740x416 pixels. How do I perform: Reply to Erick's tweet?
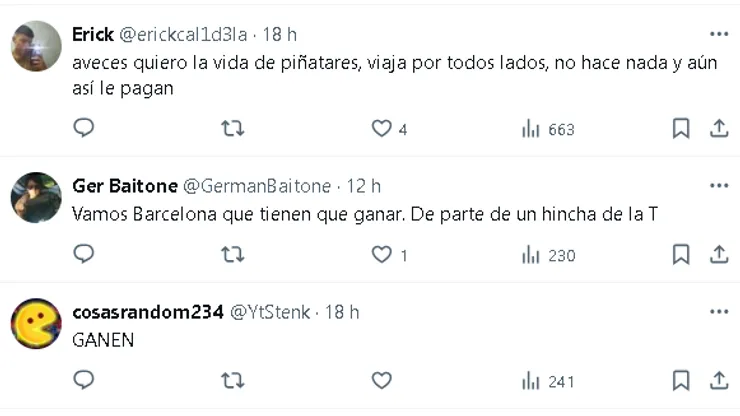point(84,129)
